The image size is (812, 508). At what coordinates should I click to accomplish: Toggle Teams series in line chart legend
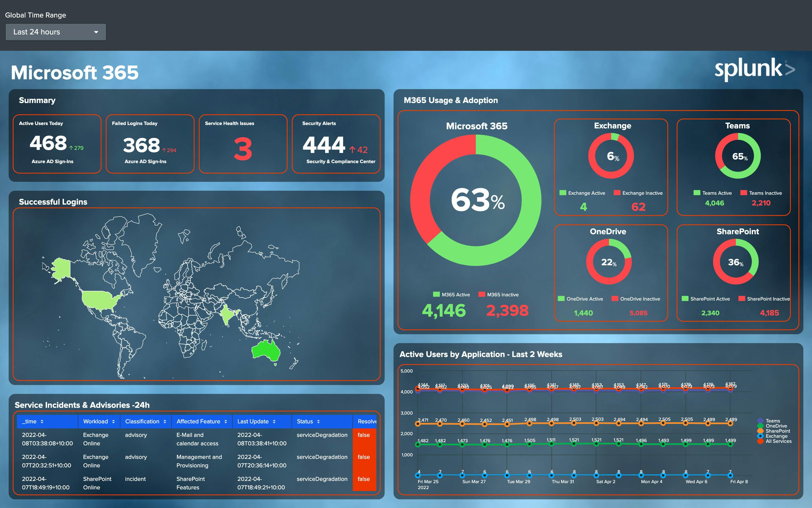(769, 421)
